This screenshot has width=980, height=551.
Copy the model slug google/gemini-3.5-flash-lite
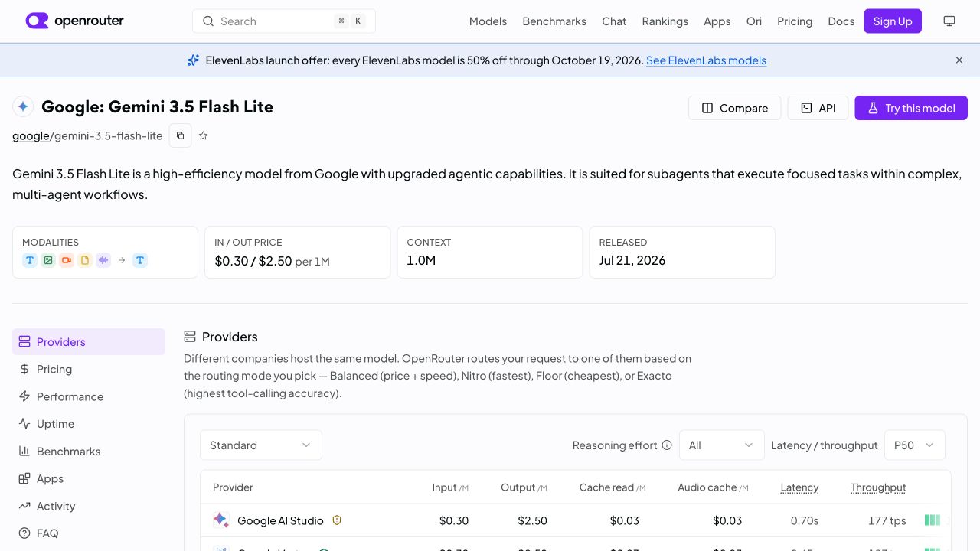(180, 135)
